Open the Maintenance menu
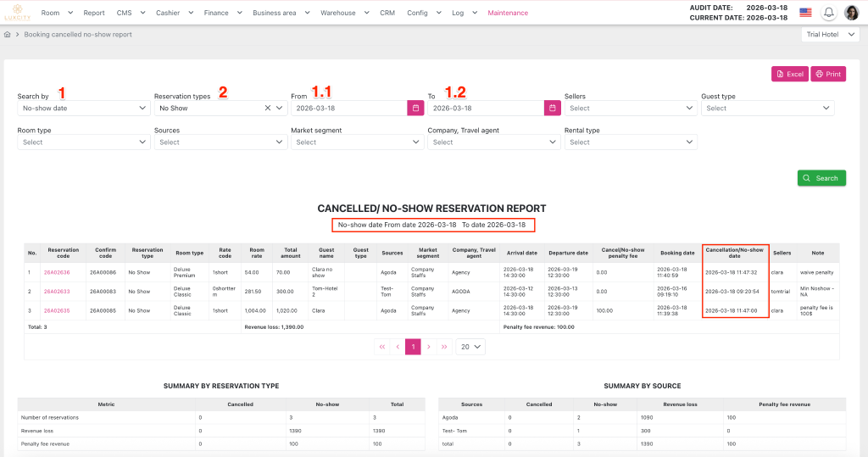The height and width of the screenshot is (457, 868). pos(508,13)
